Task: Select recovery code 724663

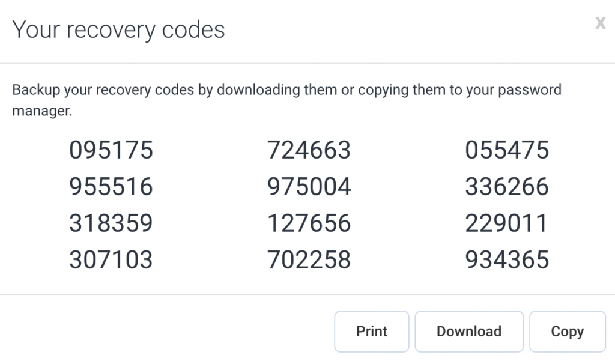Action: [309, 150]
